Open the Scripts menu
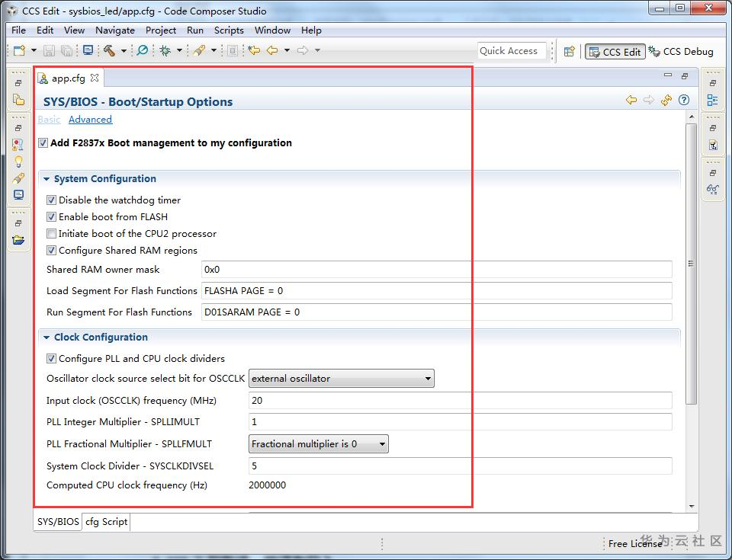Viewport: 732px width, 560px height. (229, 30)
